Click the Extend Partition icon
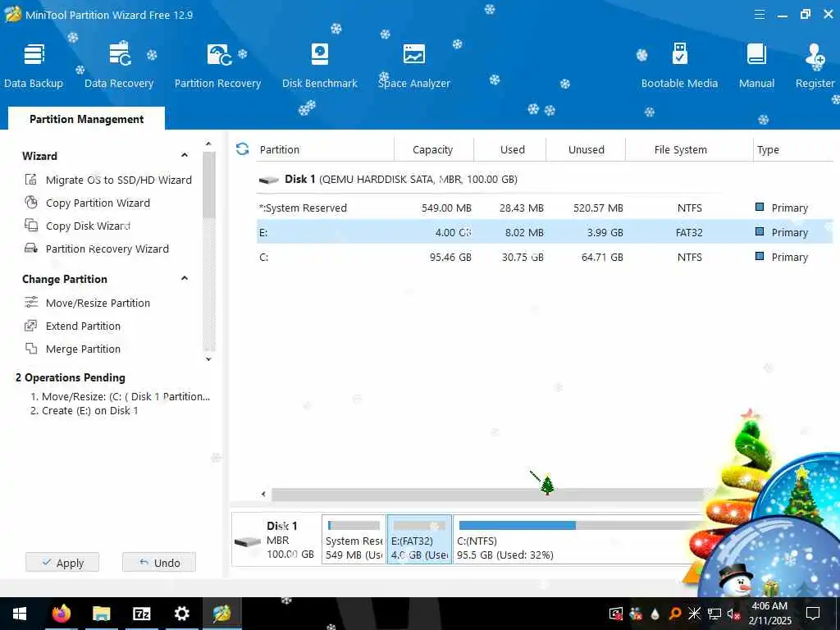840x630 pixels. coord(31,326)
